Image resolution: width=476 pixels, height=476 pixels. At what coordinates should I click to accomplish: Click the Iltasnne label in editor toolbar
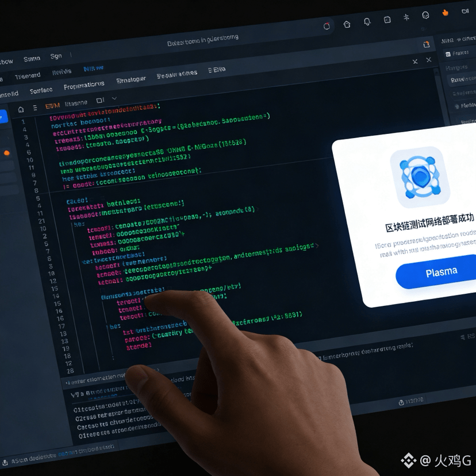[76, 103]
